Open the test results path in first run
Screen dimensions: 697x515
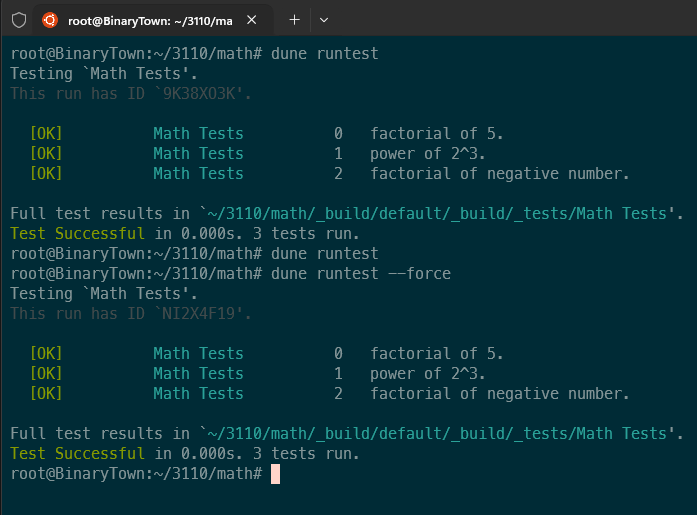438,213
